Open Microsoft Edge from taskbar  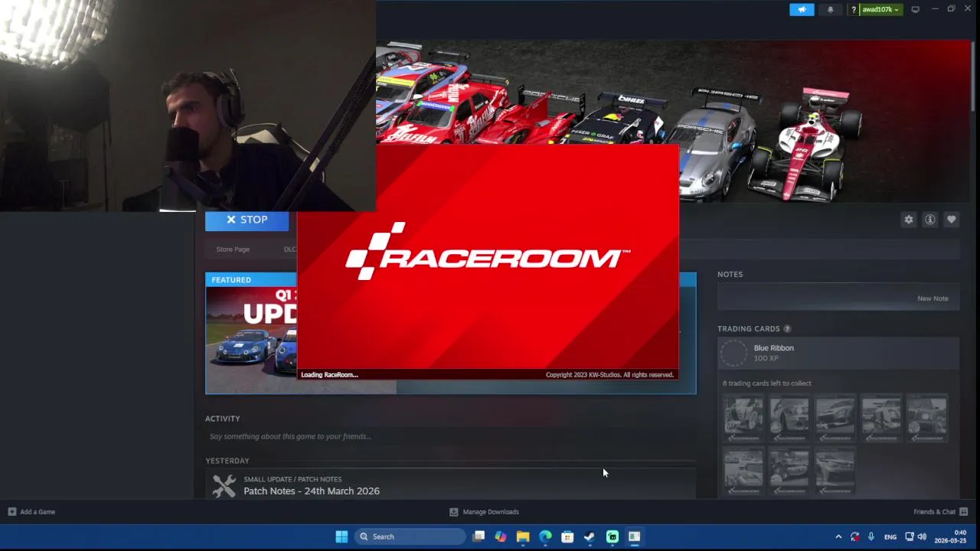(545, 536)
